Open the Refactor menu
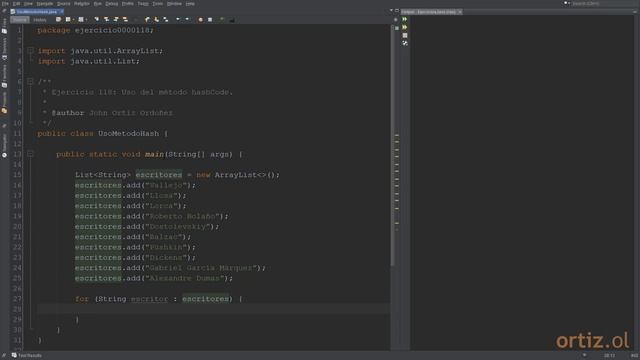The width and height of the screenshot is (640, 360). pos(82,4)
